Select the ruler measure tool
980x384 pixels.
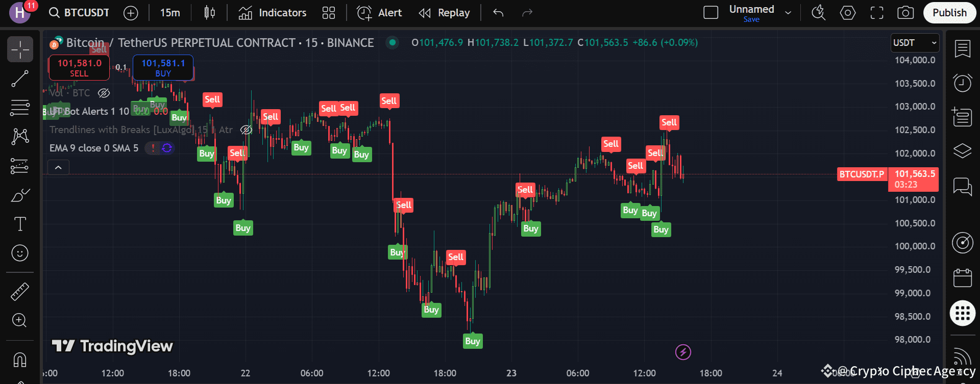pyautogui.click(x=20, y=292)
